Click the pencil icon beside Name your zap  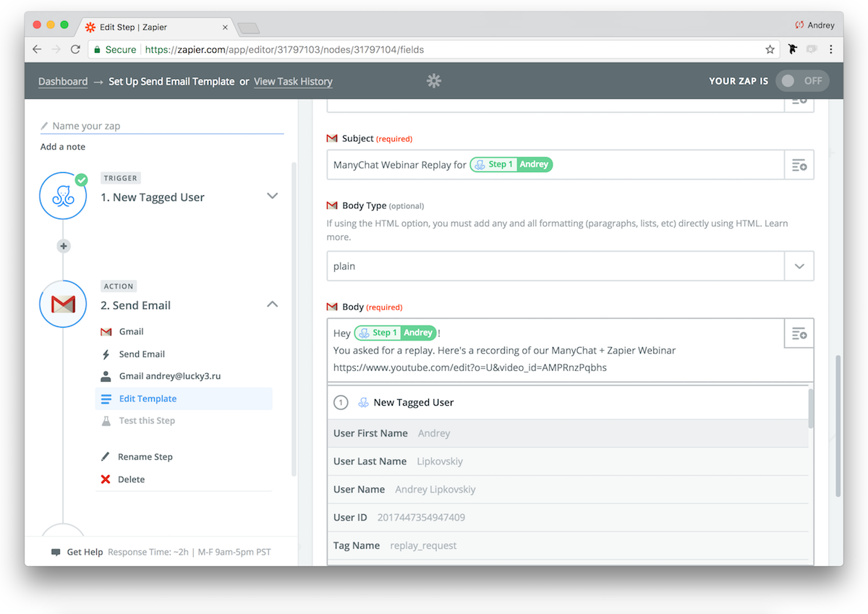[x=45, y=126]
